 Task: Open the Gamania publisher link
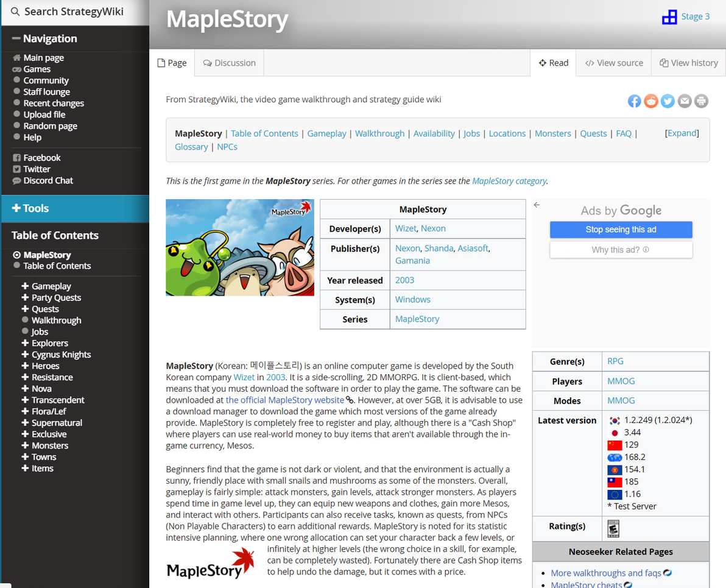[x=412, y=260]
